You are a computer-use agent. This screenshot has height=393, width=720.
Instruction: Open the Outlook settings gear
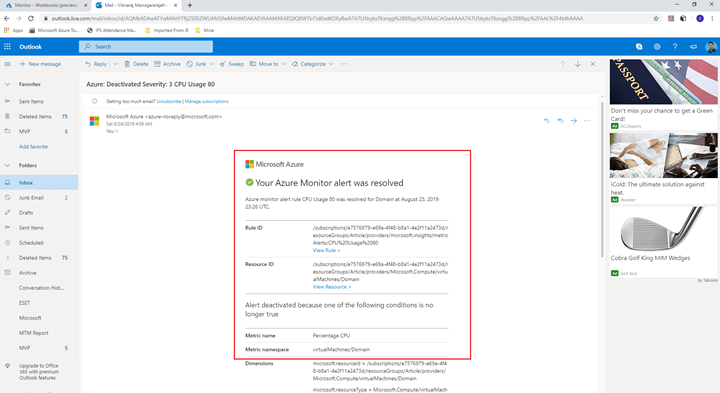[657, 46]
